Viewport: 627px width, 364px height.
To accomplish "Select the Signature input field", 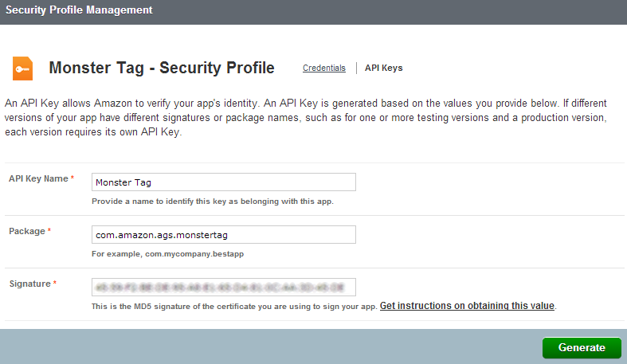I will point(224,287).
